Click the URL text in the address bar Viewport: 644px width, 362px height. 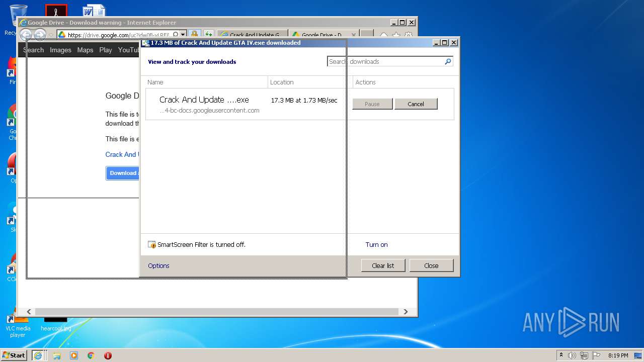[119, 35]
